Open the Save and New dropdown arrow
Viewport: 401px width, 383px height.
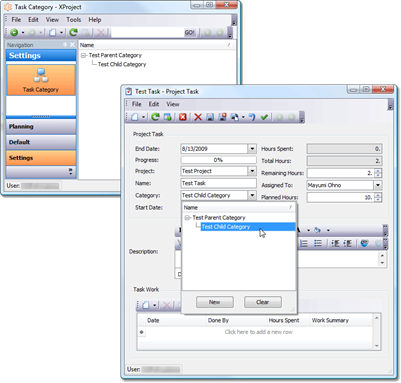click(243, 117)
